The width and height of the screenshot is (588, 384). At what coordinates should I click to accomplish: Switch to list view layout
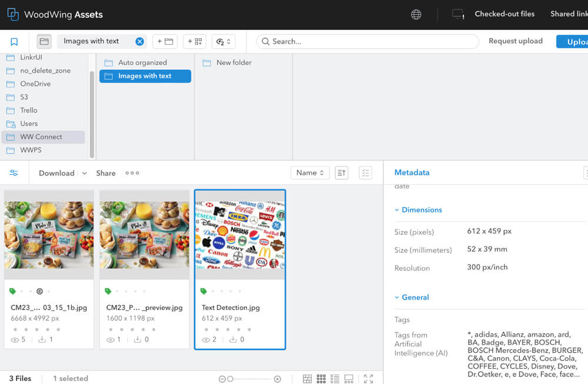[335, 379]
